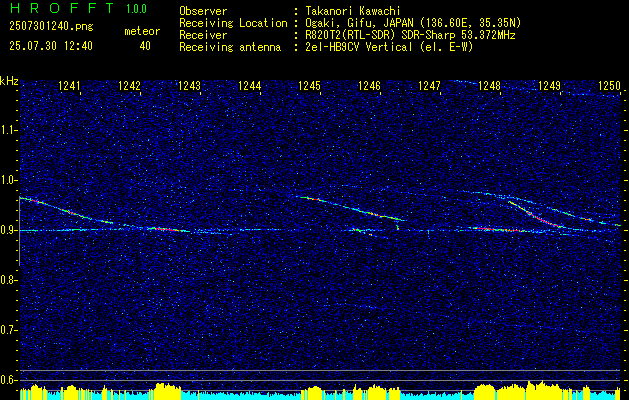Click the 1242 time marker
Screen dimensions: 629x400
[x=129, y=86]
